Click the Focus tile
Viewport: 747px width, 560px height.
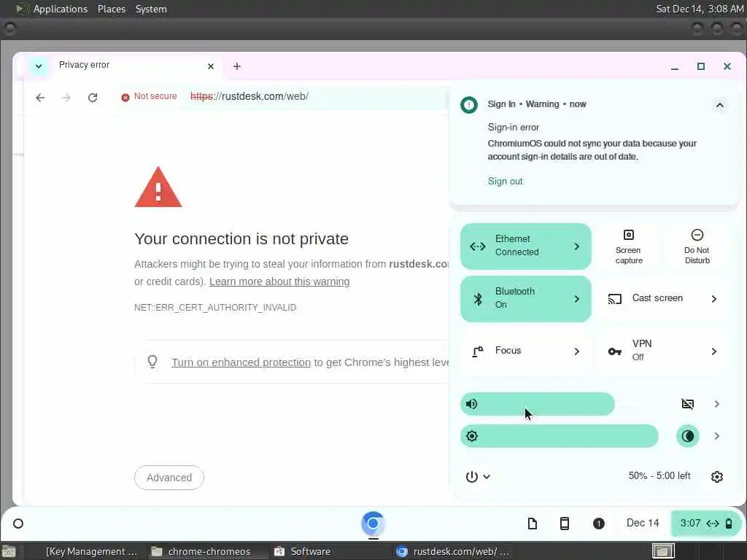click(525, 351)
